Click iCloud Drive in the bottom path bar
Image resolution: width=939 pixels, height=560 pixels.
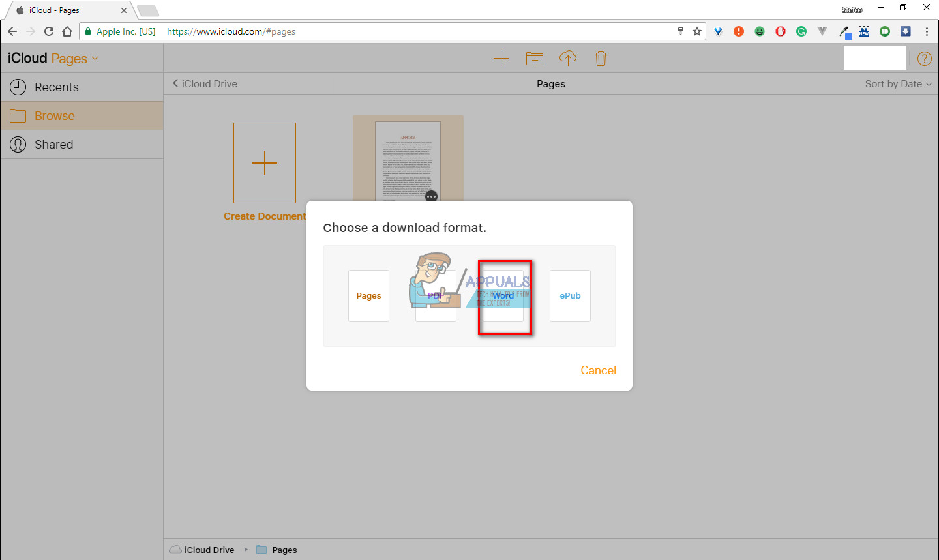click(x=202, y=550)
